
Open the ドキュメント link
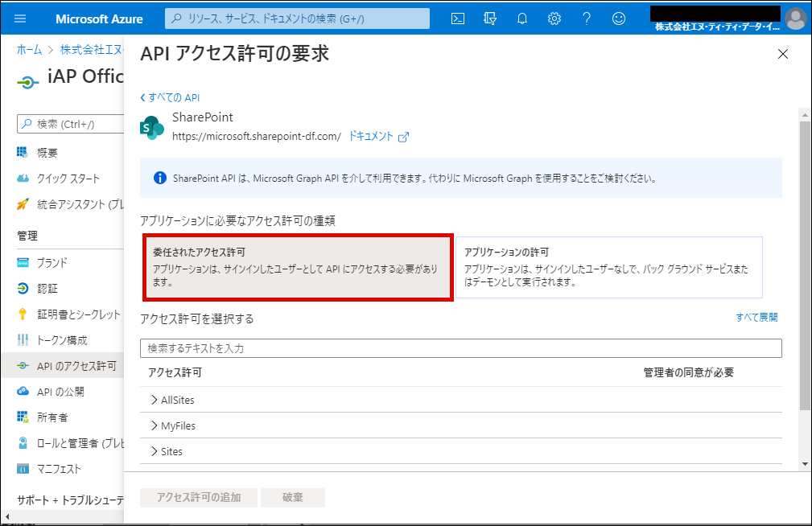click(x=371, y=136)
